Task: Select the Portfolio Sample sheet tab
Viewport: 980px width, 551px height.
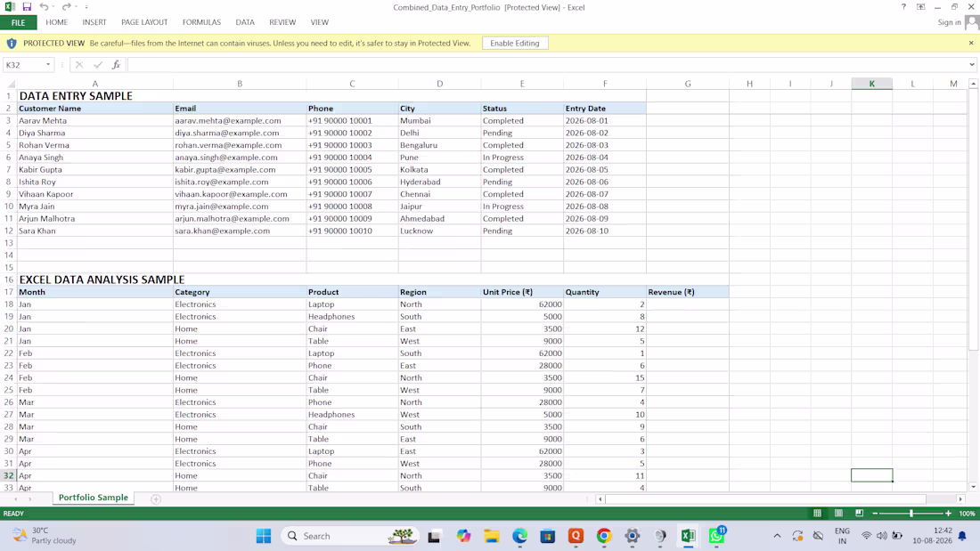Action: (94, 498)
